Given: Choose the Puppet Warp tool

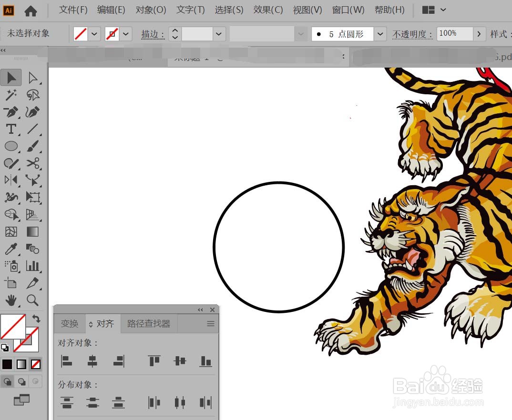Looking at the screenshot, I should (x=32, y=180).
